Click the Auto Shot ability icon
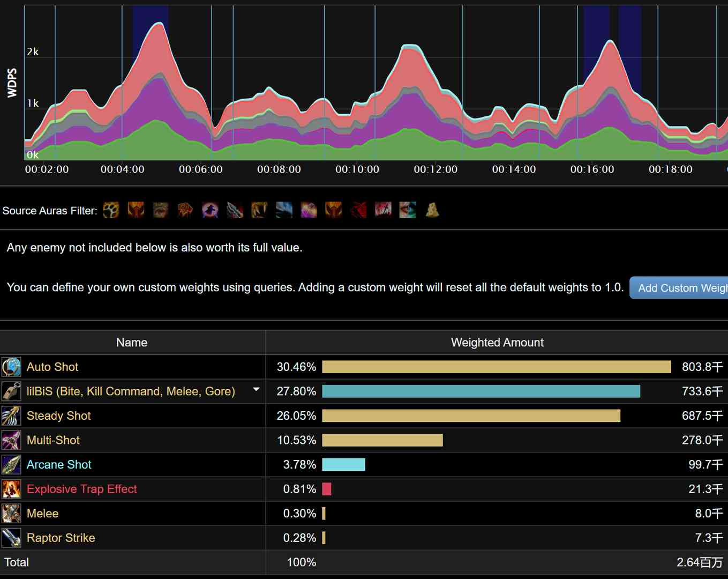Image resolution: width=728 pixels, height=579 pixels. tap(11, 367)
